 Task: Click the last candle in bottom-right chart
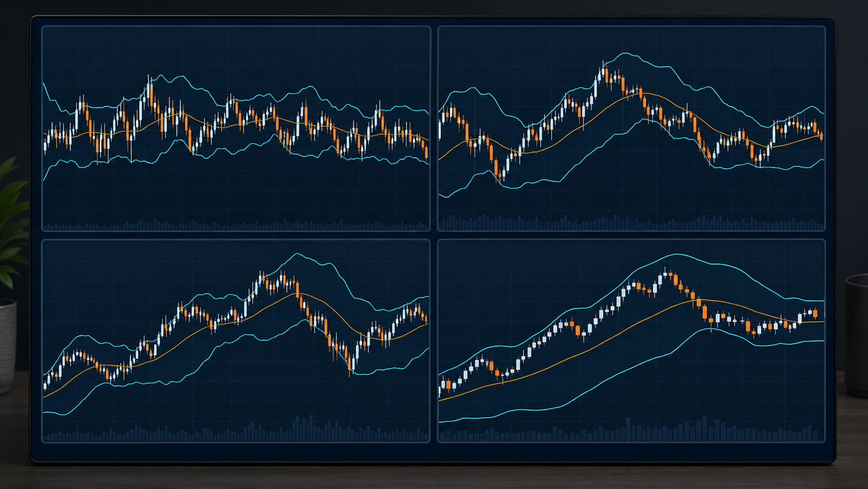[x=816, y=313]
